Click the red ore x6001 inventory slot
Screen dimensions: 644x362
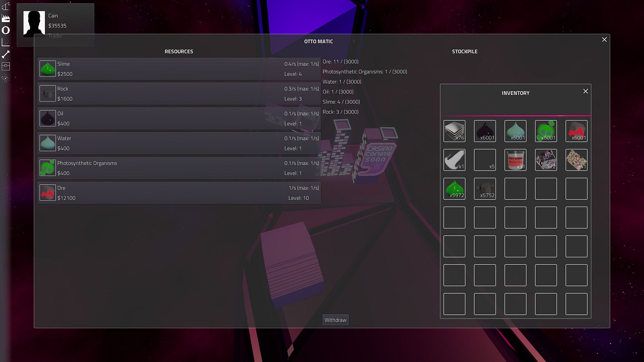click(x=576, y=131)
